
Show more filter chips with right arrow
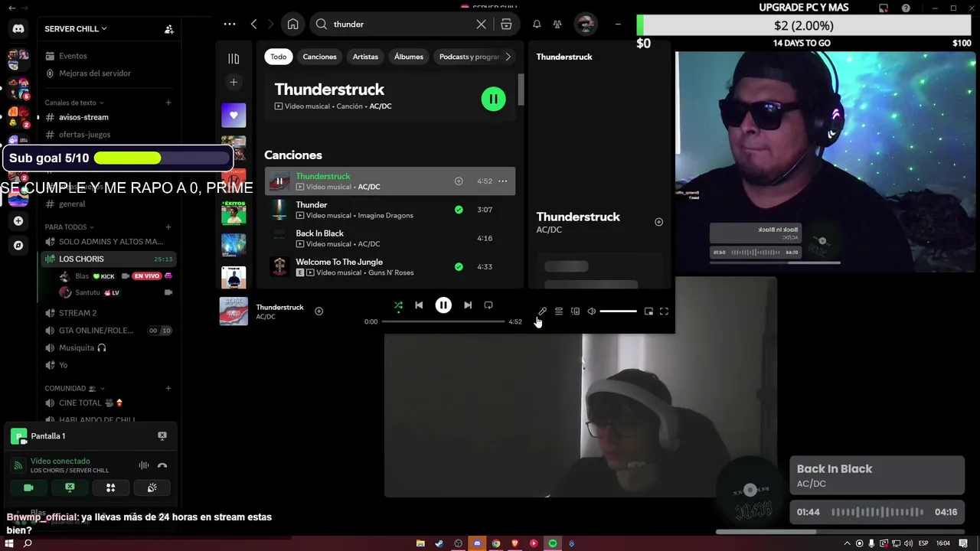508,57
